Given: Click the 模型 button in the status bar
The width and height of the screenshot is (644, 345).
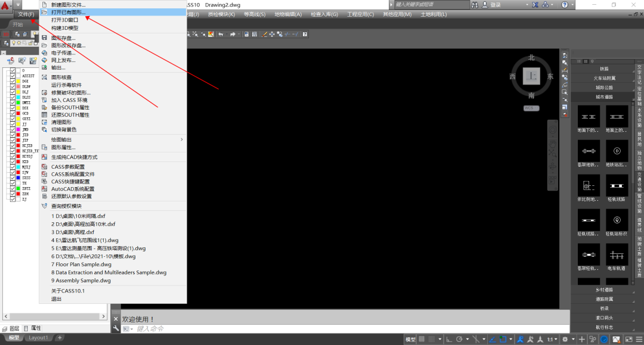Looking at the screenshot, I should tap(410, 339).
